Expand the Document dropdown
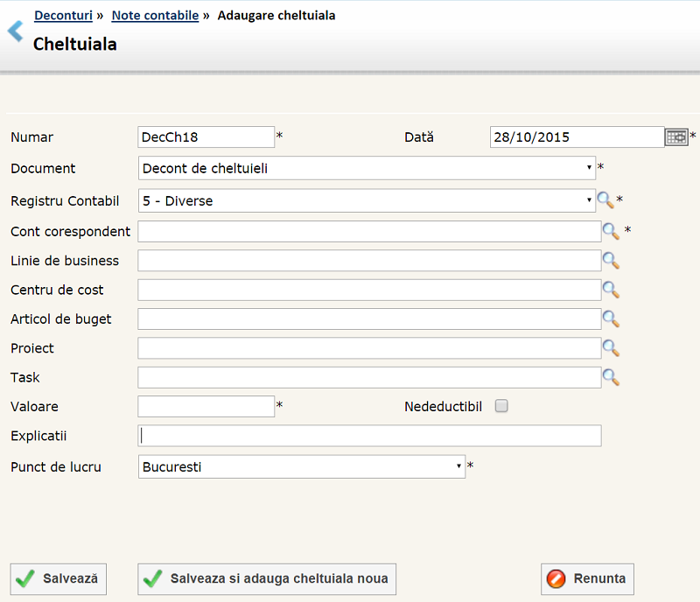 coord(367,168)
